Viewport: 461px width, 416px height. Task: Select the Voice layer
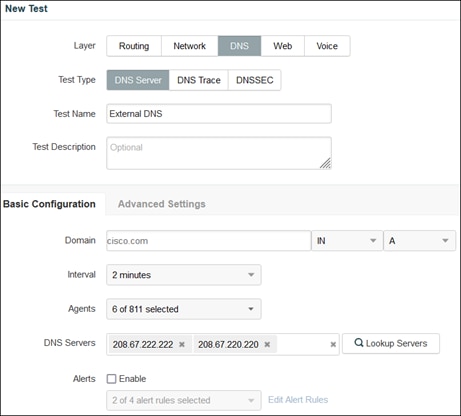[327, 46]
